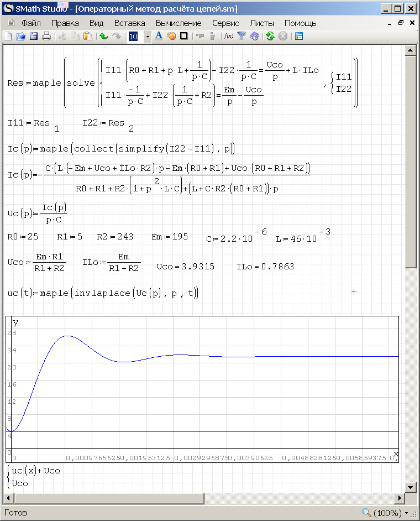Click the Open file folder icon
The image size is (420, 521).
pyautogui.click(x=20, y=37)
